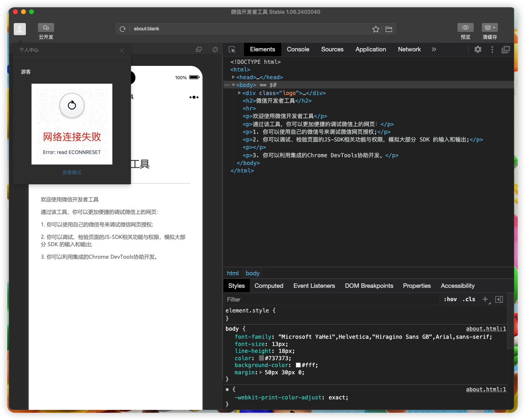This screenshot has height=420, width=525.
Task: Collapse the body element node
Action: [x=233, y=85]
